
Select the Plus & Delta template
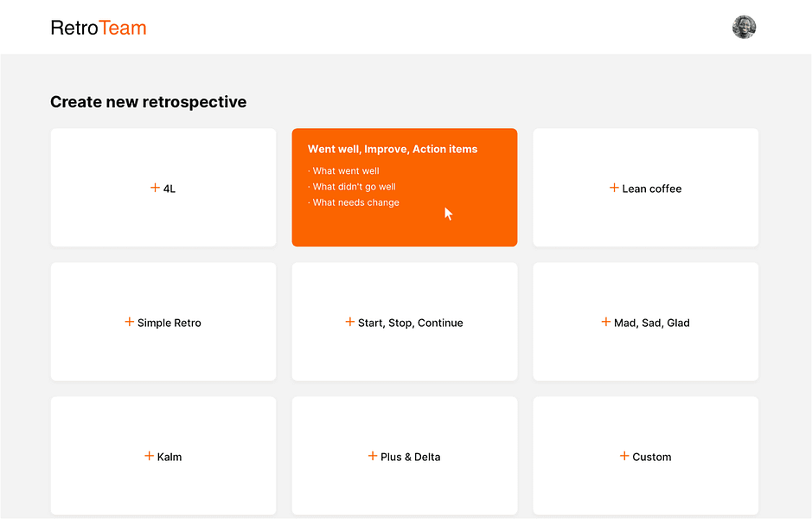click(x=405, y=456)
